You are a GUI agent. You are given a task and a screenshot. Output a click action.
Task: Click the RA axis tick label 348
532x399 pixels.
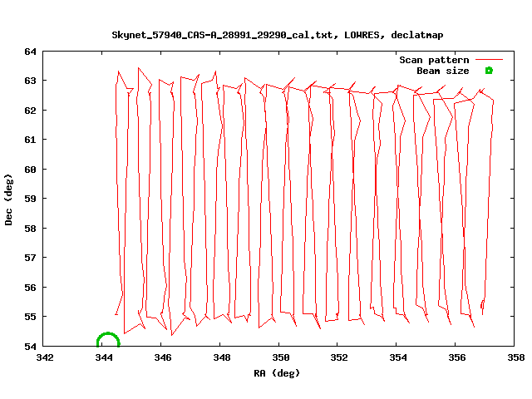[x=222, y=357]
